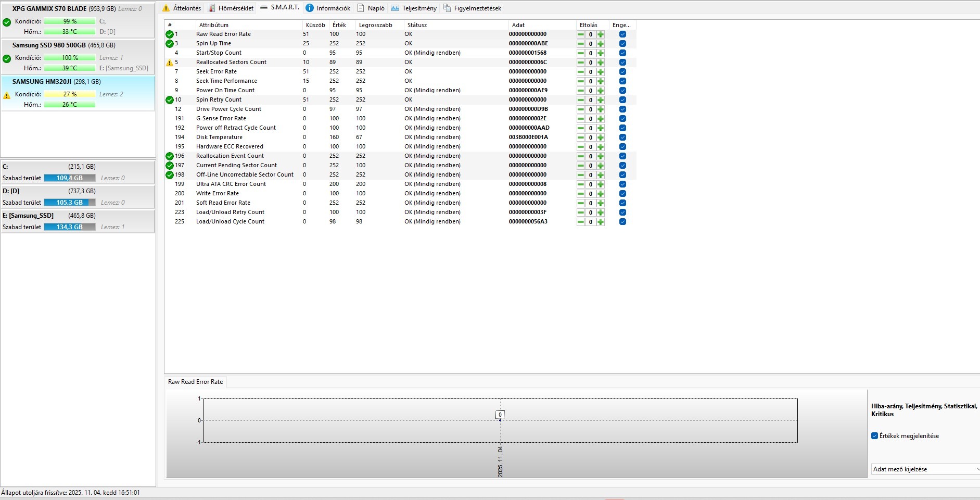The height and width of the screenshot is (500, 980).
Task: Click the data point marker labeled 0 in the graph
Action: coord(500,415)
